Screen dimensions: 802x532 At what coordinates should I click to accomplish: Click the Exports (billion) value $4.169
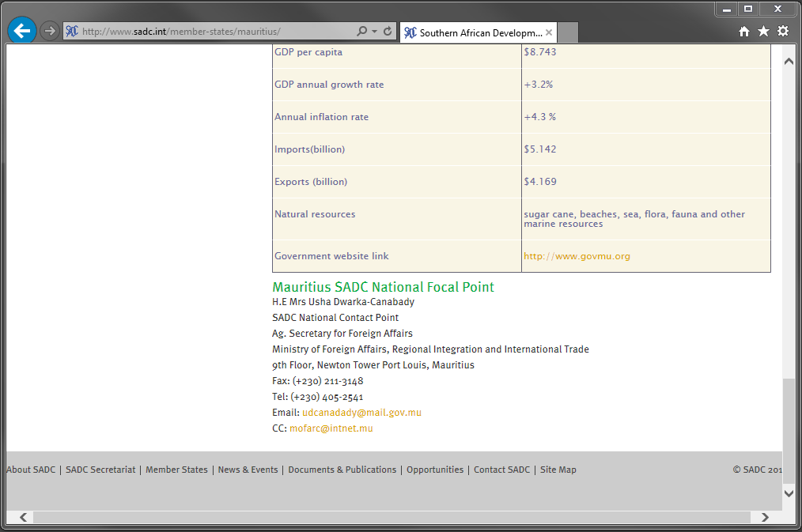(x=539, y=182)
